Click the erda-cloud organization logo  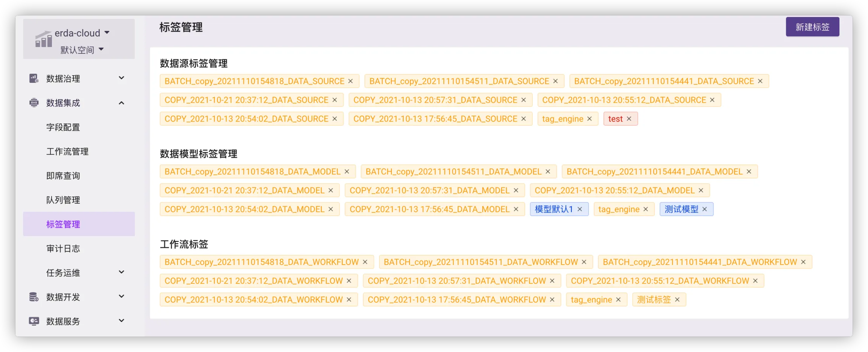(x=44, y=39)
